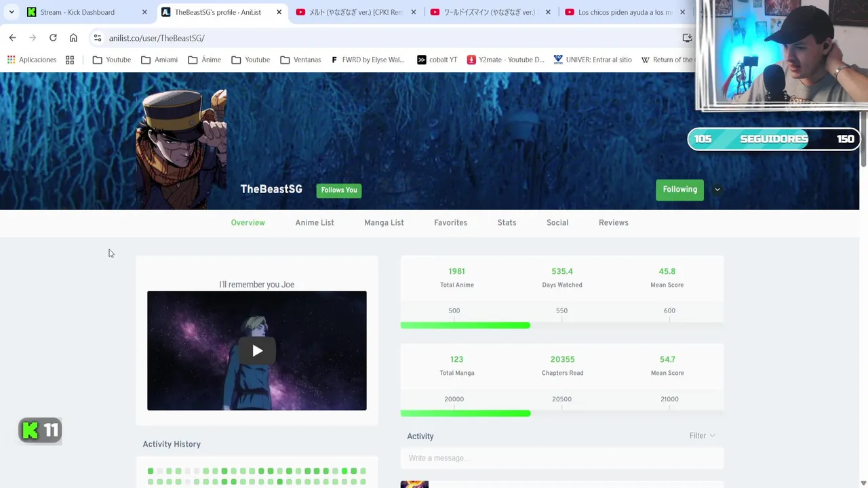Open the Activity Filter dropdown
The image size is (868, 488).
click(702, 436)
